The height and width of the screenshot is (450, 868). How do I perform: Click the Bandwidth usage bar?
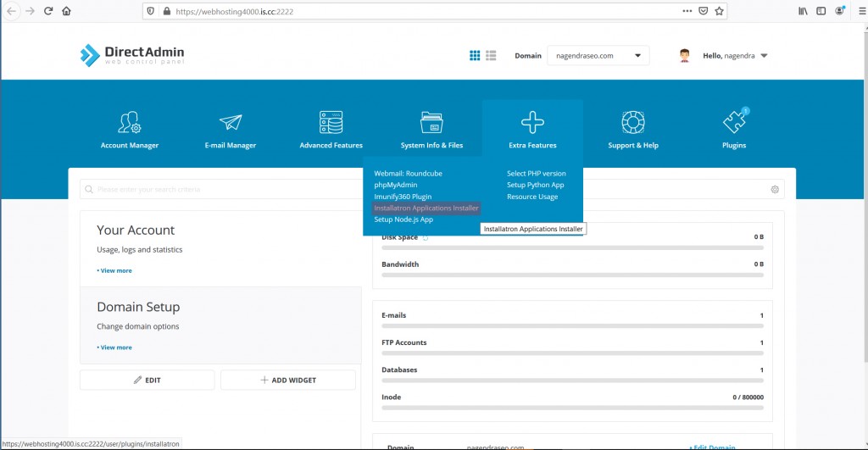point(572,275)
